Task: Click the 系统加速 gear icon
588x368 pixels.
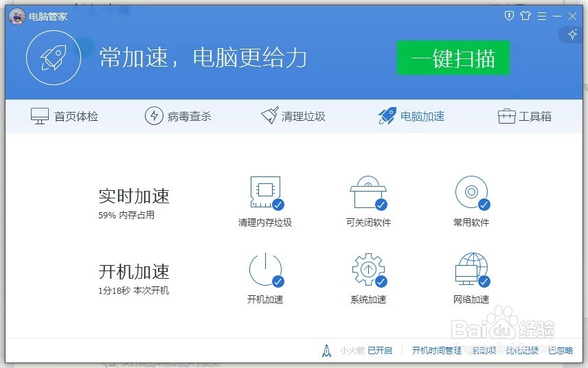Action: (370, 270)
